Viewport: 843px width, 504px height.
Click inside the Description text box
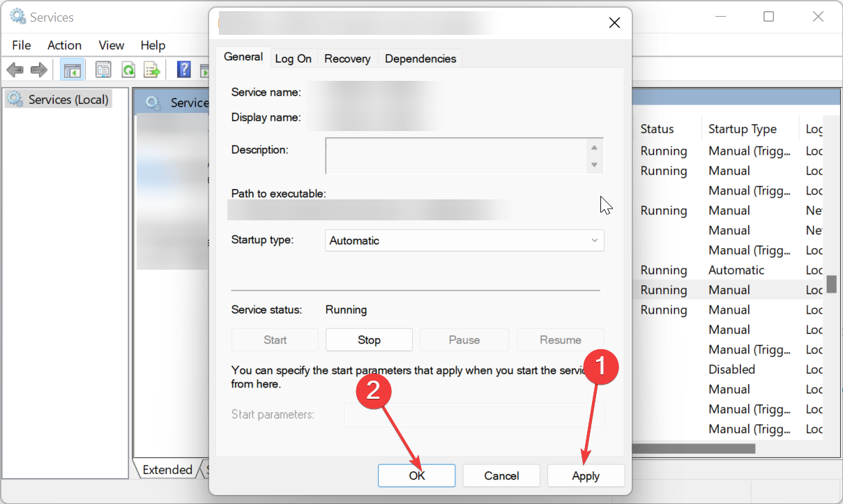tap(456, 155)
